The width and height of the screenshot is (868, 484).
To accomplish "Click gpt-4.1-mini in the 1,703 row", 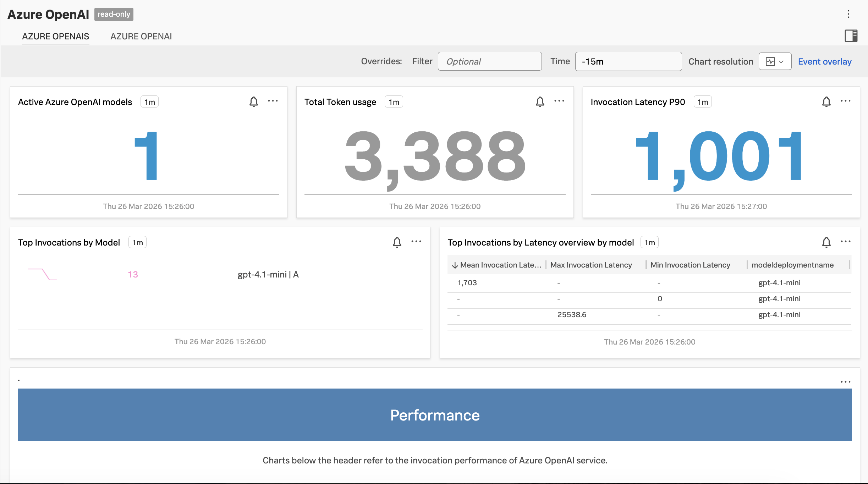I will pos(779,283).
